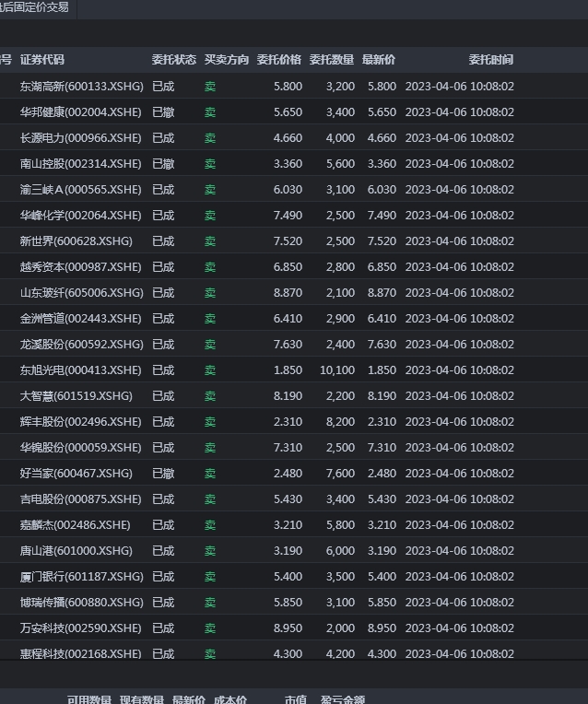Select the 大智慧(601519.XSHG) order row
This screenshot has height=704, width=588.
point(294,396)
